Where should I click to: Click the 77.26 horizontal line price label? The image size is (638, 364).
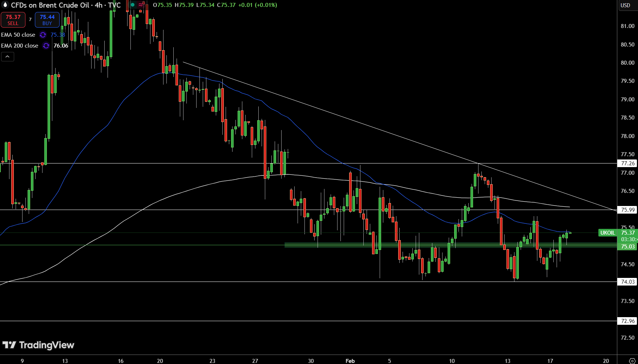[x=627, y=163]
